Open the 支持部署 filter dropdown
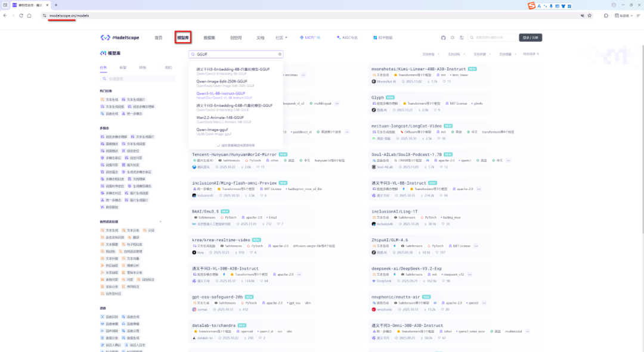Viewport: 644px width, 352px height. (x=507, y=54)
